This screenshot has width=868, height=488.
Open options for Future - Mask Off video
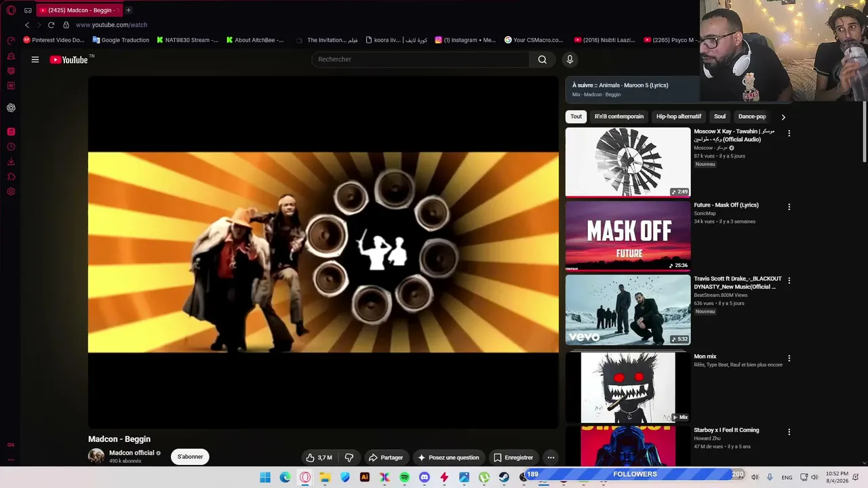pyautogui.click(x=789, y=207)
